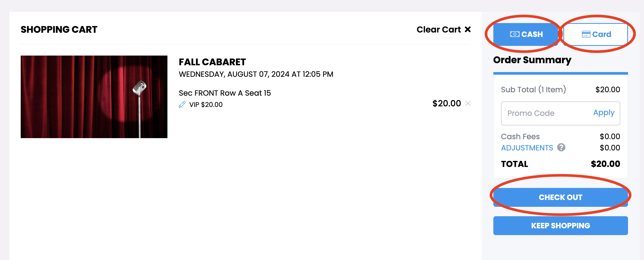The width and height of the screenshot is (644, 260).
Task: Click the TOTAL $20.00 amount
Action: (605, 164)
